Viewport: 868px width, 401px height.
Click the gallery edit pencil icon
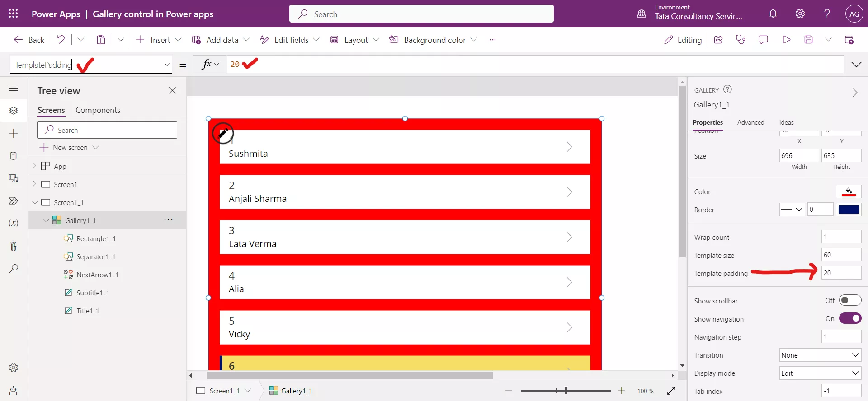223,133
